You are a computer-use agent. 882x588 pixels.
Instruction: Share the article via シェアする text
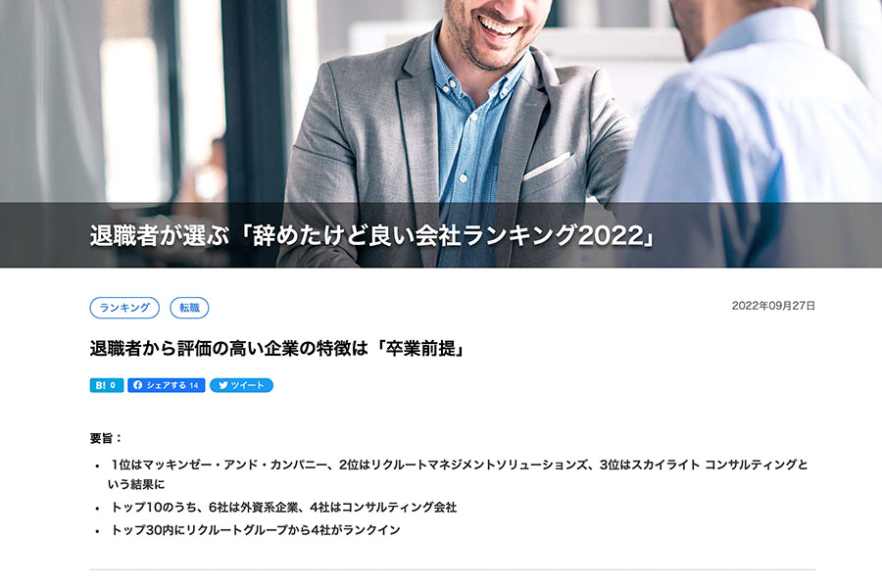[x=166, y=385]
